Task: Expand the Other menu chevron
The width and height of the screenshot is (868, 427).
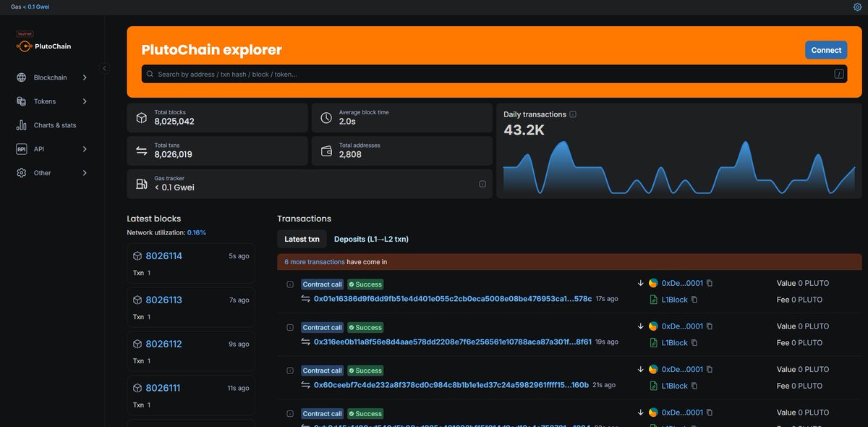Action: 85,173
